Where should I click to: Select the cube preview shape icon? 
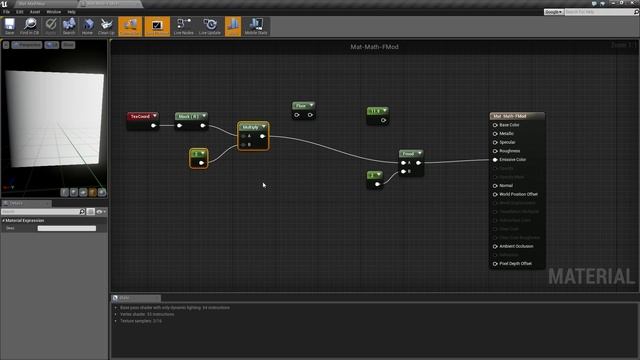click(93, 192)
